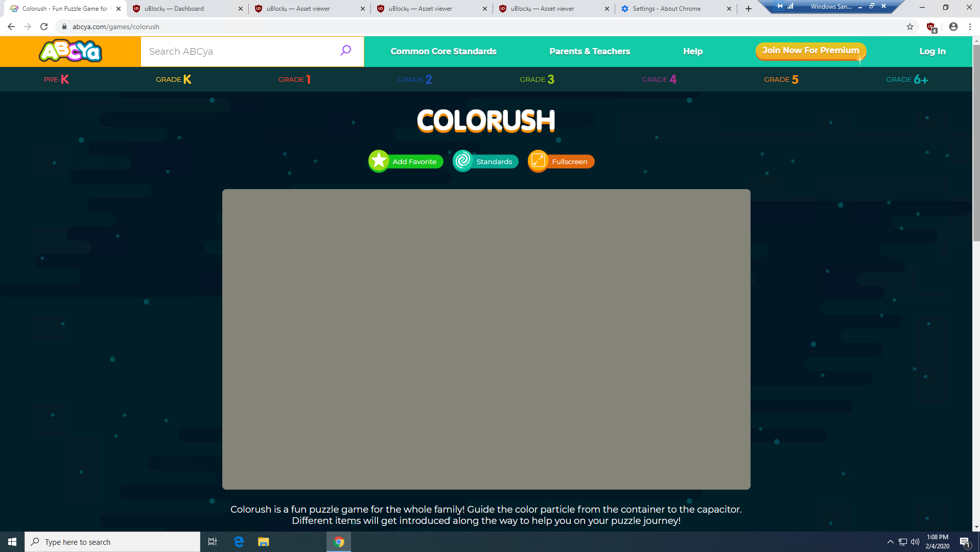Open the Windows Start menu
Image resolution: width=980 pixels, height=552 pixels.
tap(12, 542)
